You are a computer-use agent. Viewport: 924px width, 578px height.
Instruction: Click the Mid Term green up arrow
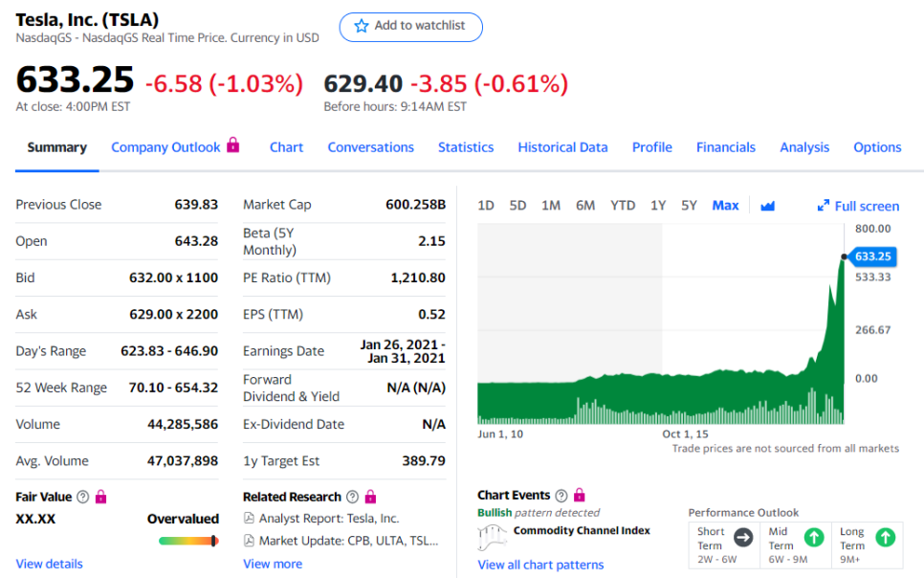(x=814, y=537)
